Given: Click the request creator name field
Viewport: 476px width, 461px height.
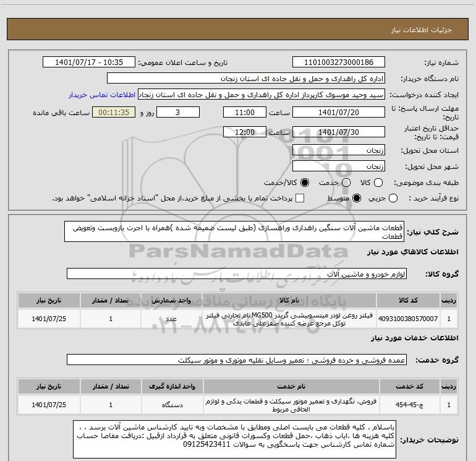Looking at the screenshot, I should [x=261, y=95].
